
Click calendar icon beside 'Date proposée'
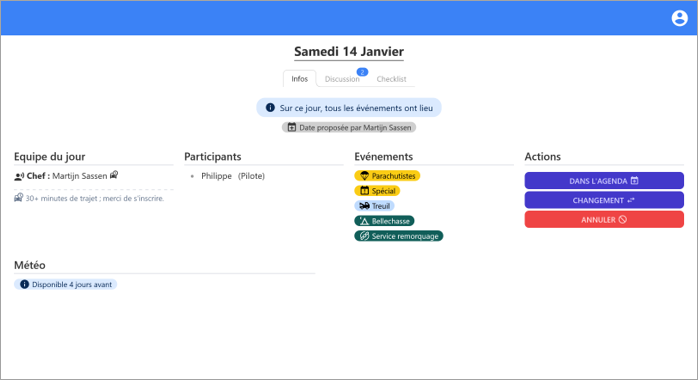point(292,128)
